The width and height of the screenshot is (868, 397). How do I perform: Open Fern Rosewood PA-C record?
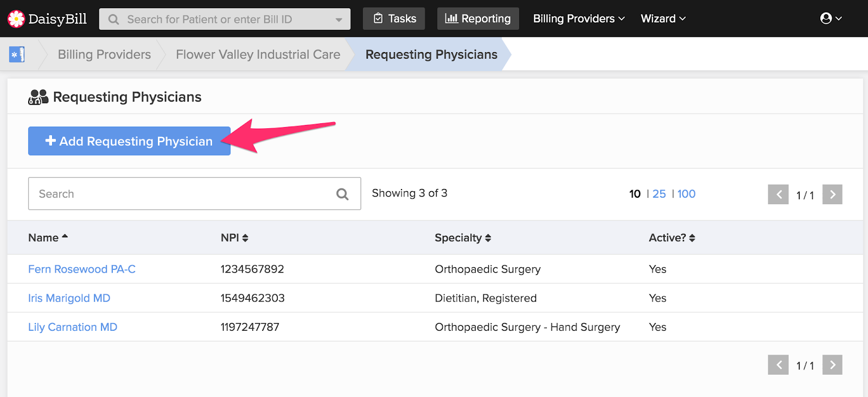tap(82, 269)
